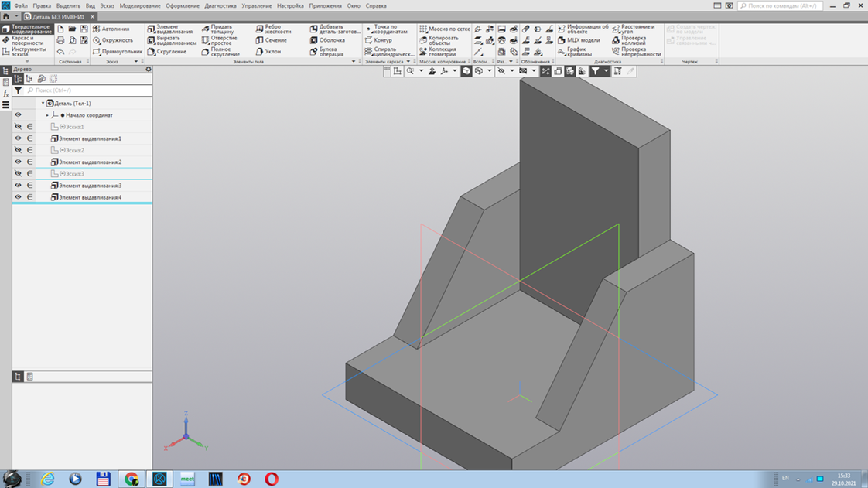Hide Элемент выдавливания:1 via eye icon
The height and width of the screenshot is (488, 868).
18,138
